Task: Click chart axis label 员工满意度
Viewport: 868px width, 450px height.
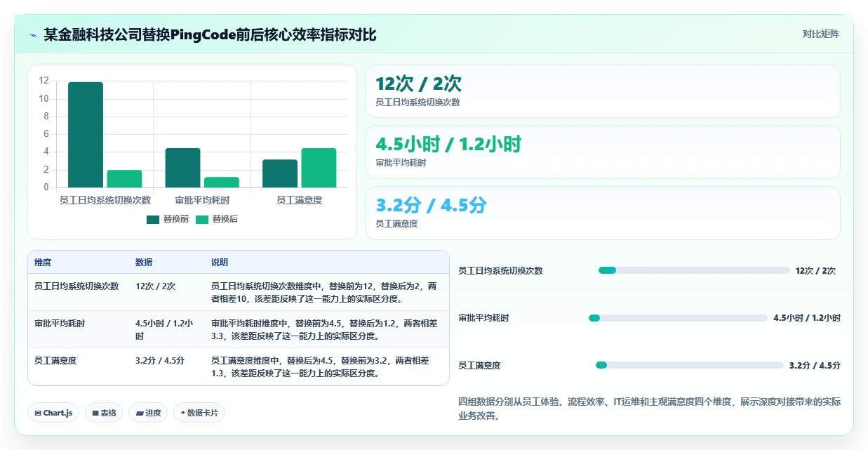Action: [300, 200]
